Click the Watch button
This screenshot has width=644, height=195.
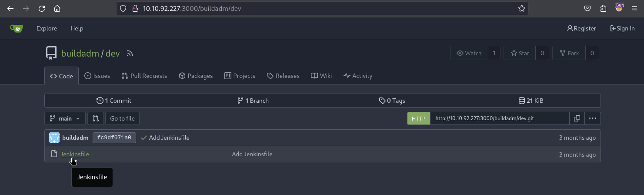point(469,53)
